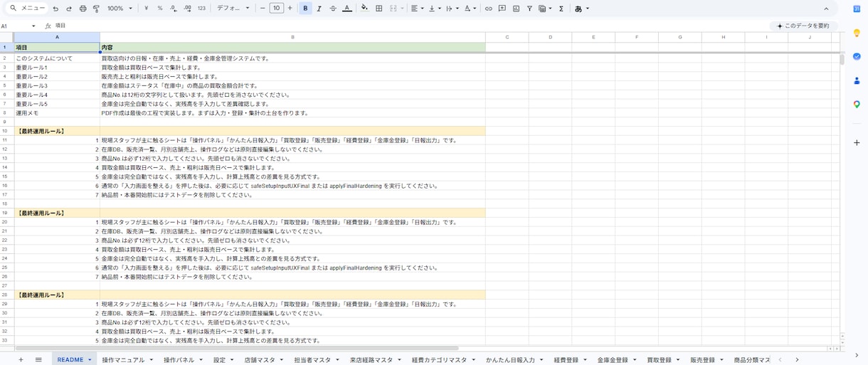This screenshot has height=365, width=868.
Task: Open the text color picker
Action: tap(346, 9)
